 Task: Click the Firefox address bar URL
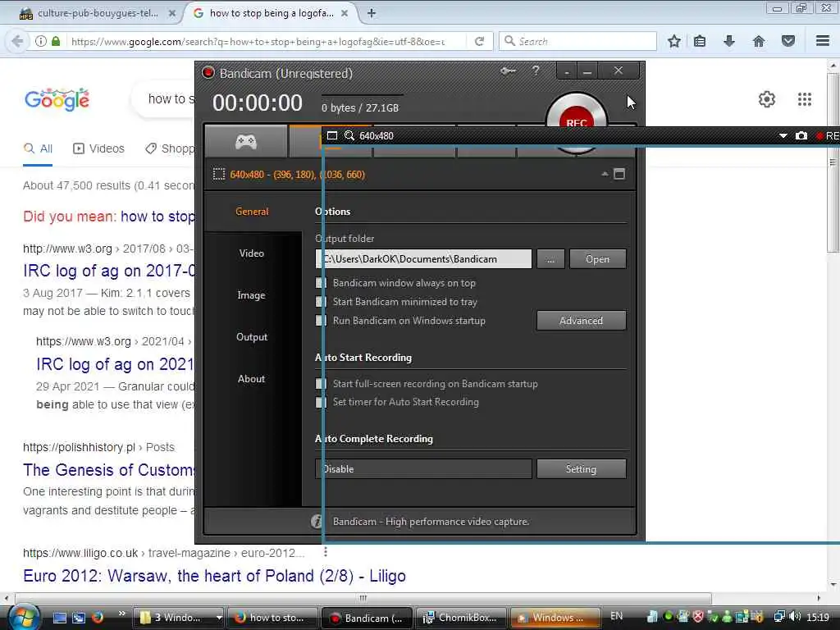pyautogui.click(x=257, y=41)
